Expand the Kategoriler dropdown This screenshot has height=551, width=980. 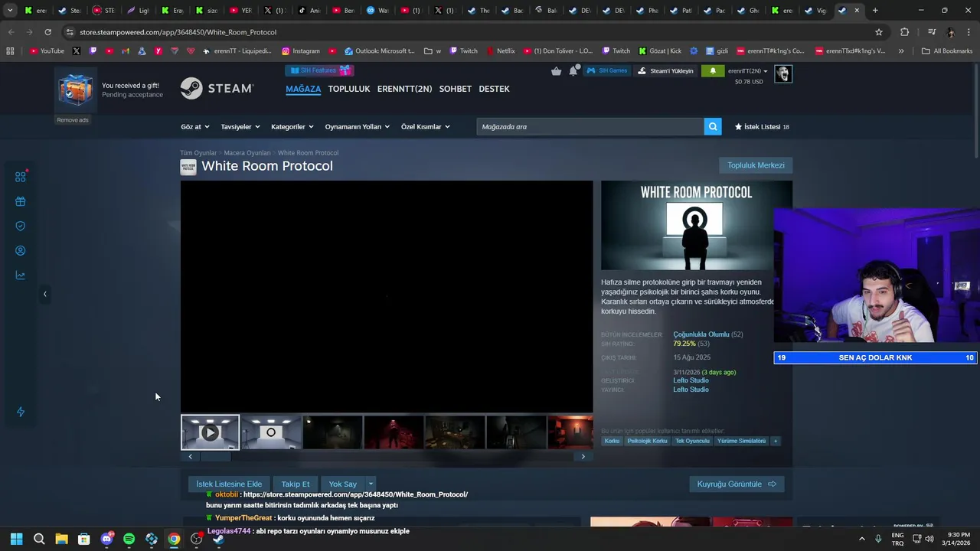(292, 127)
